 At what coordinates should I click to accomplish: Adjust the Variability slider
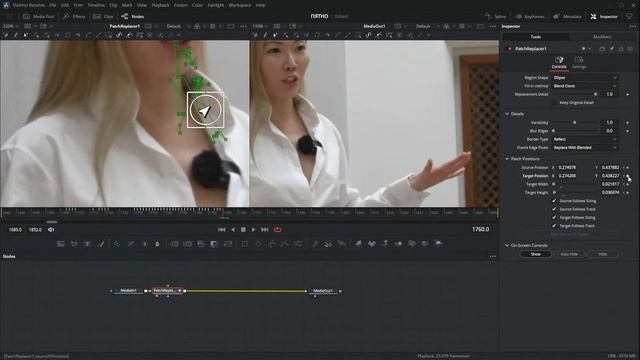[x=574, y=122]
